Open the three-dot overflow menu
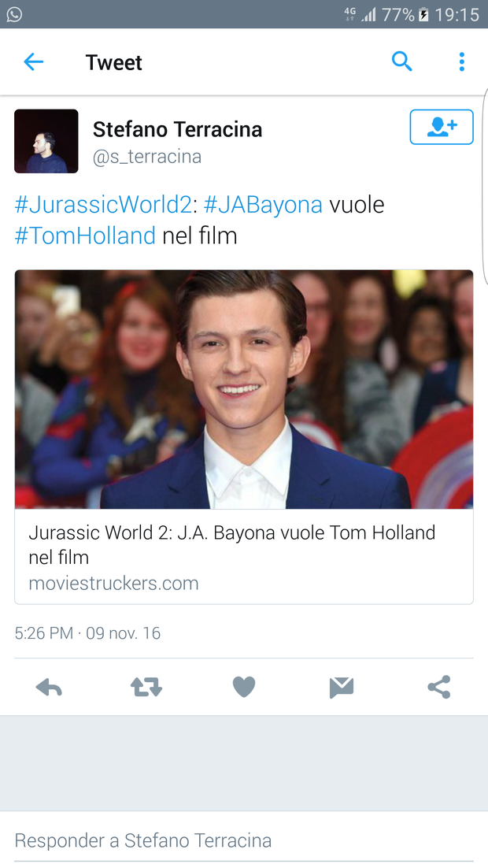Screen dimensions: 488x868 (x=461, y=61)
